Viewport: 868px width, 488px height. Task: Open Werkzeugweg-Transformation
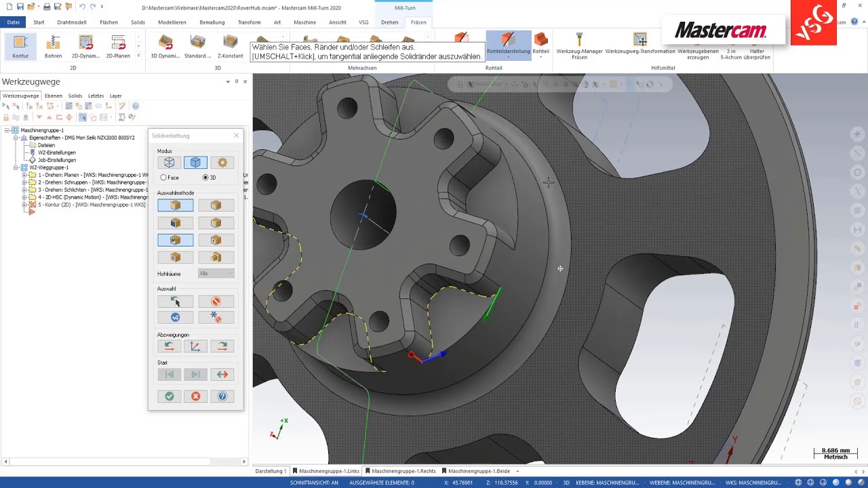pyautogui.click(x=640, y=44)
